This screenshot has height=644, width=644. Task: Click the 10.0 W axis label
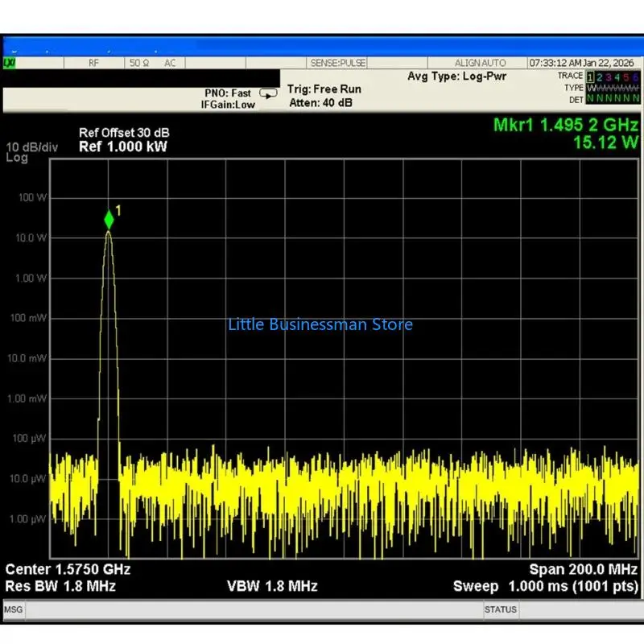[31, 237]
